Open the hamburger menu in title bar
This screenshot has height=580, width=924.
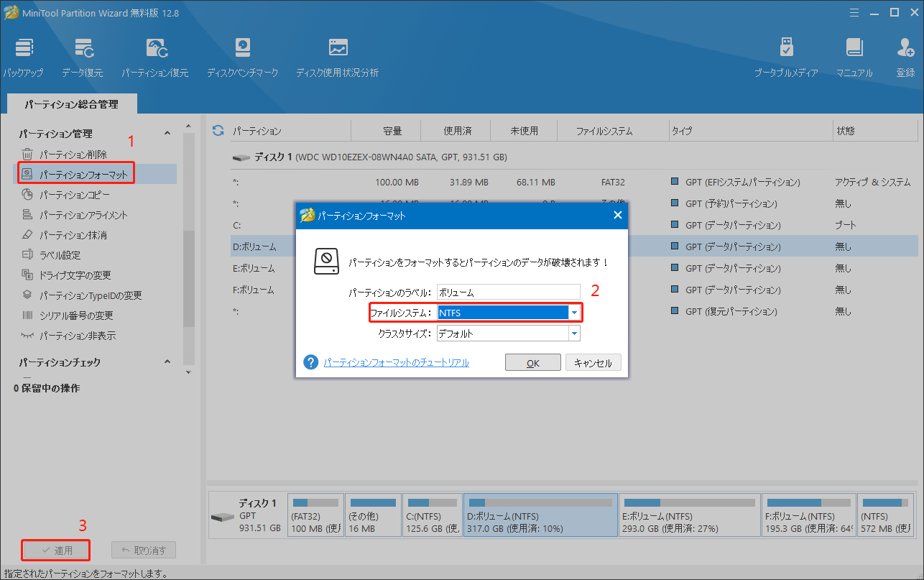[854, 12]
